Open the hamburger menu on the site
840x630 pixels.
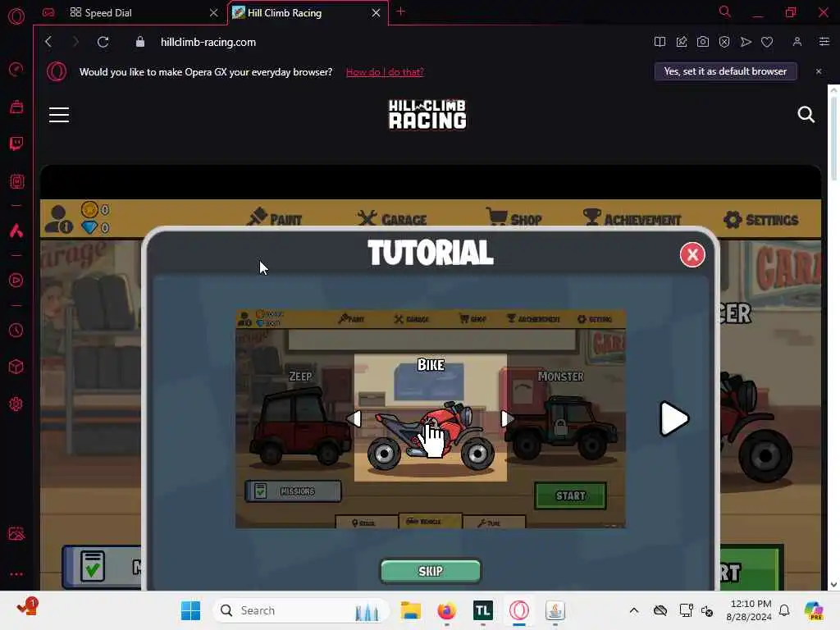pos(59,115)
